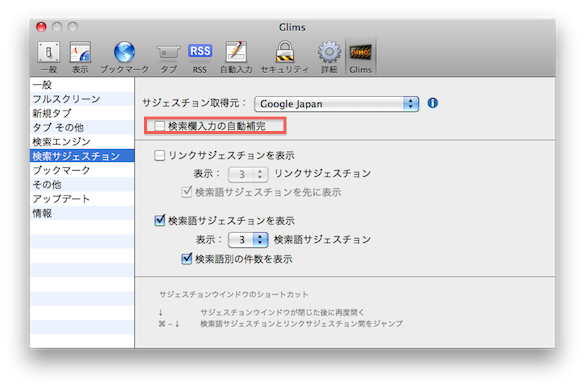Open the Google Japan suggestion source dropdown
The image size is (585, 389).
[x=337, y=104]
